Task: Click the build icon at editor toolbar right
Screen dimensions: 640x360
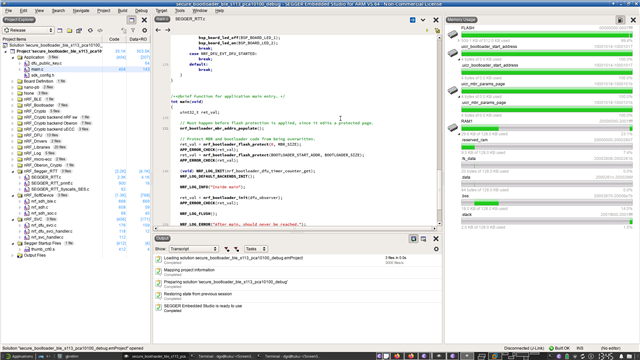Action: pyautogui.click(x=437, y=30)
